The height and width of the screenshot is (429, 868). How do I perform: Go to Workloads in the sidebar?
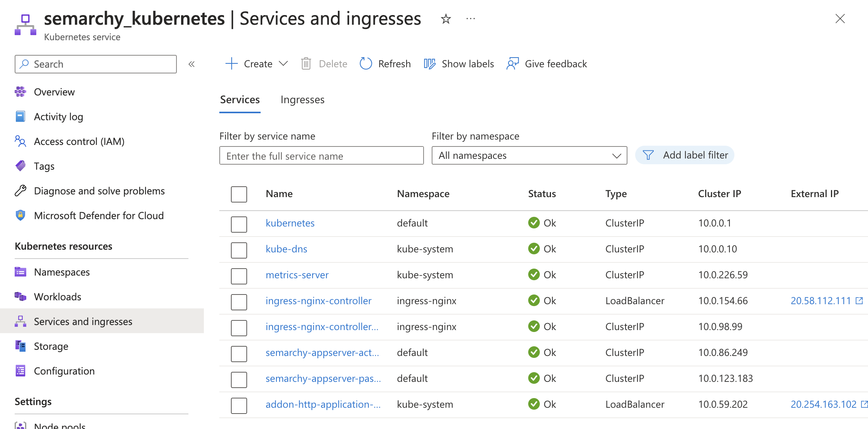click(58, 297)
